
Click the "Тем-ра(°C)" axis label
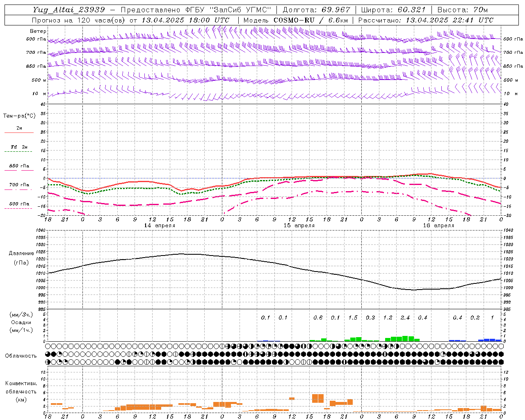click(x=19, y=116)
